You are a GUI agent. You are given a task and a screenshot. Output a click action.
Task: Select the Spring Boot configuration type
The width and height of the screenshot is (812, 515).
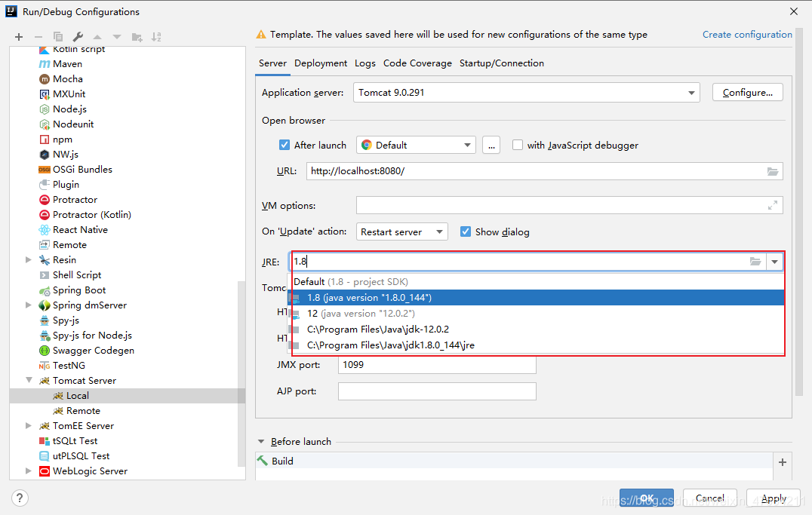coord(79,290)
